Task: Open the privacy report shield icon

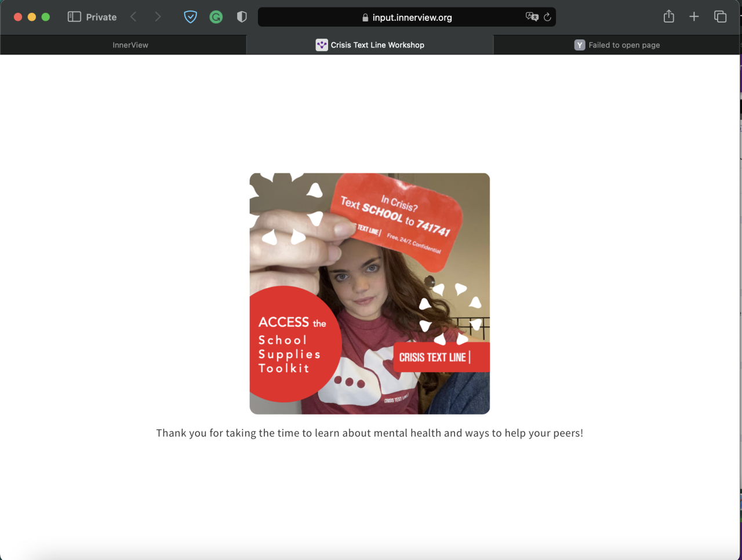Action: pos(242,17)
